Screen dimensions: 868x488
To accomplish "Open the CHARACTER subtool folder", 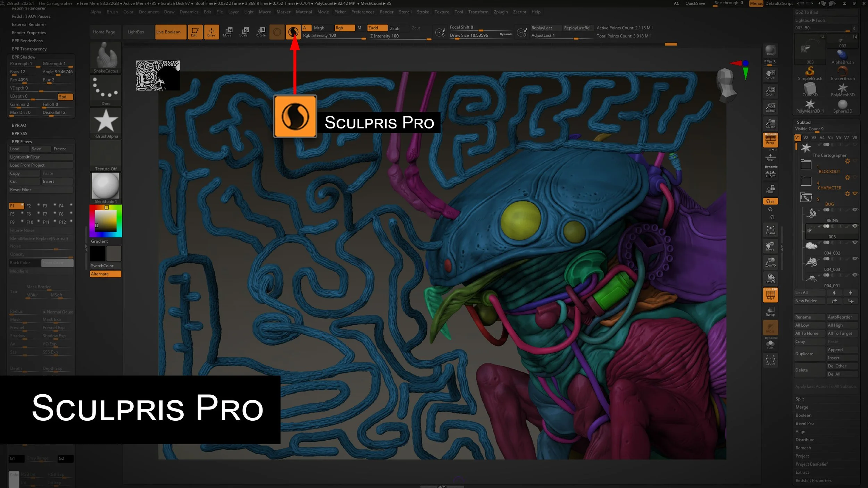I will pyautogui.click(x=806, y=181).
